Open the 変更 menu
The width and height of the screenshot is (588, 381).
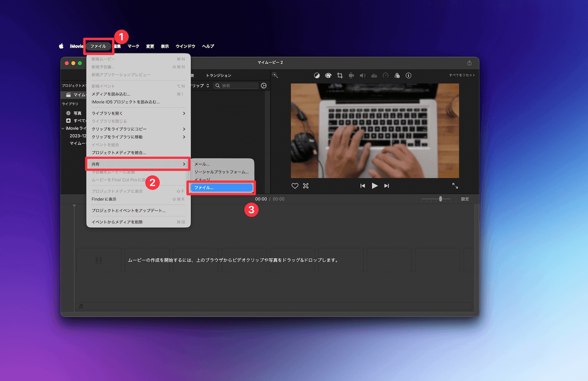150,46
